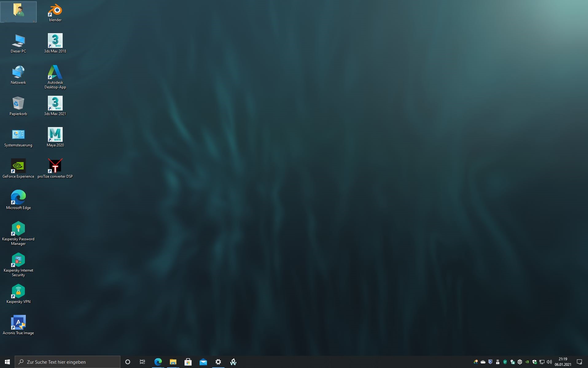
Task: Select the Systemsteuerung desktop icon
Action: click(x=18, y=138)
